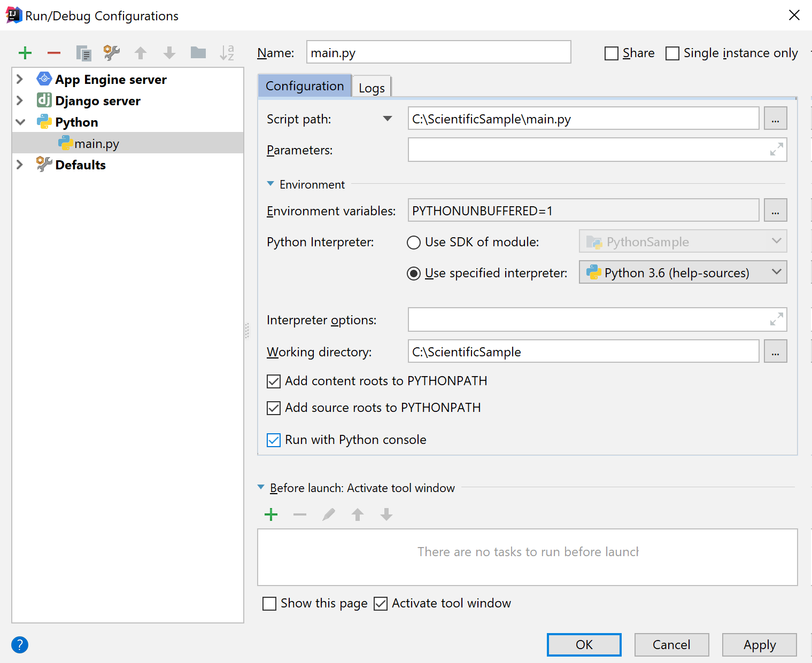Move configuration up in toolbar
The width and height of the screenshot is (812, 663).
click(x=141, y=53)
